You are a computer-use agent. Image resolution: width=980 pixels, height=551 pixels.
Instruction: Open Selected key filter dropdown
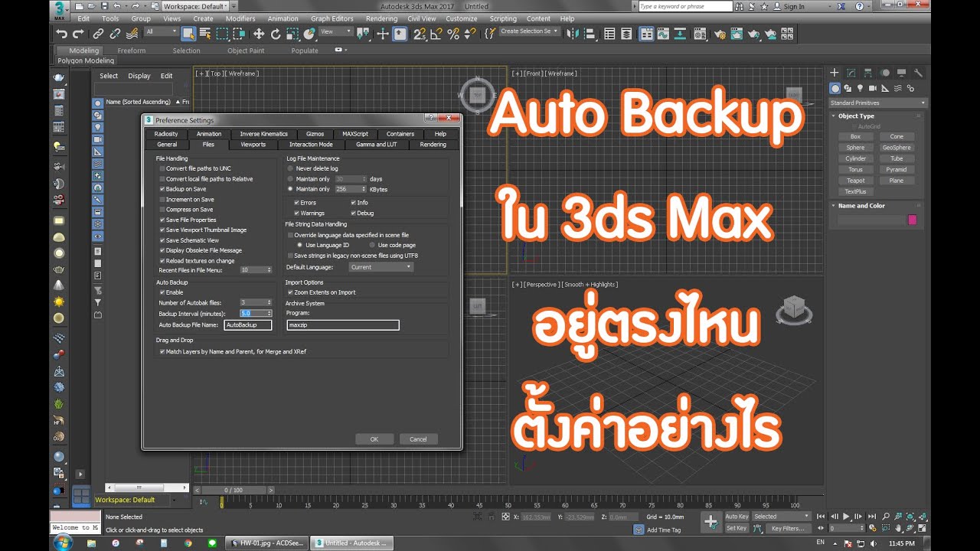click(781, 517)
